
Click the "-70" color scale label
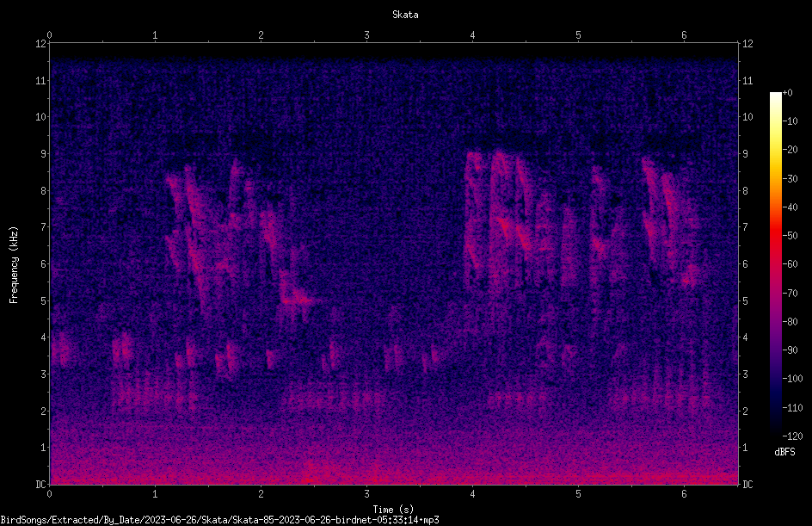(x=790, y=294)
